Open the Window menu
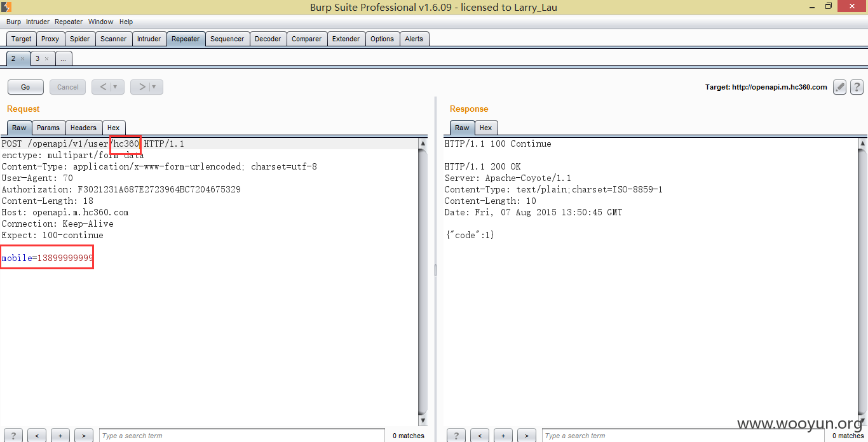This screenshot has width=868, height=442. 101,22
